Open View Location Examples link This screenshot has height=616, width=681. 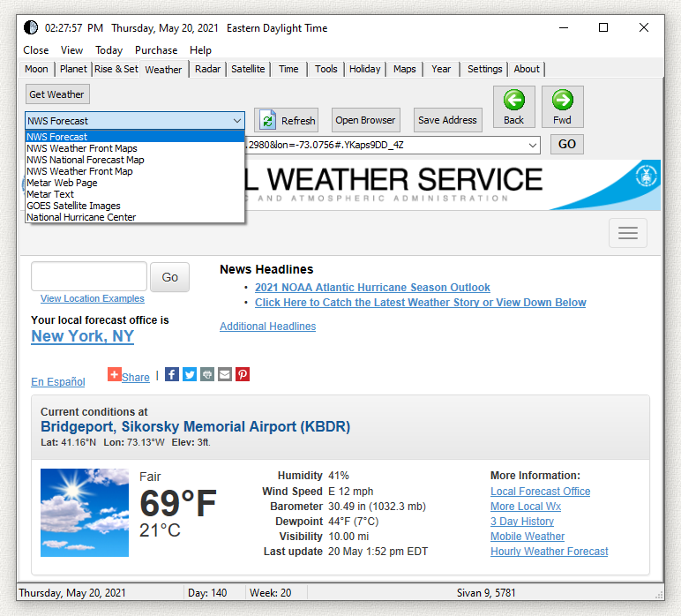93,298
